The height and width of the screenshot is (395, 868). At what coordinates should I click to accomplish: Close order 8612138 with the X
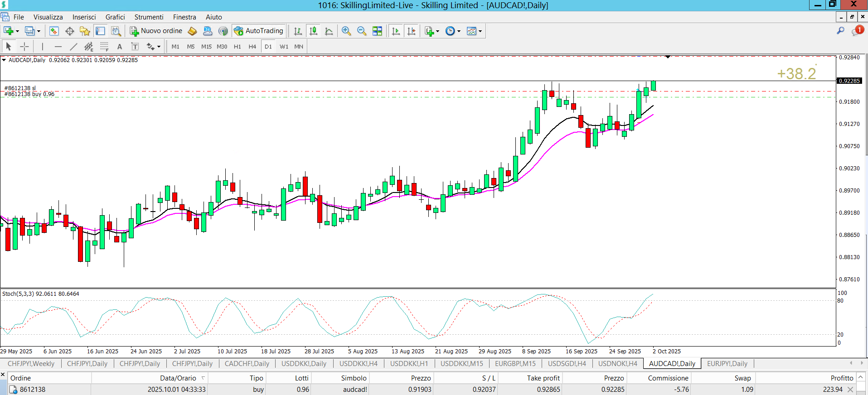(x=850, y=390)
